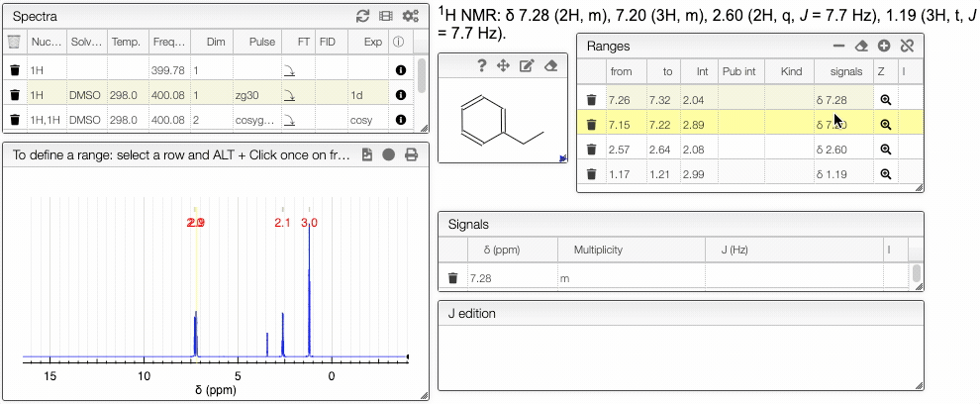Add a new range with plus icon
980x404 pixels.
pyautogui.click(x=884, y=46)
